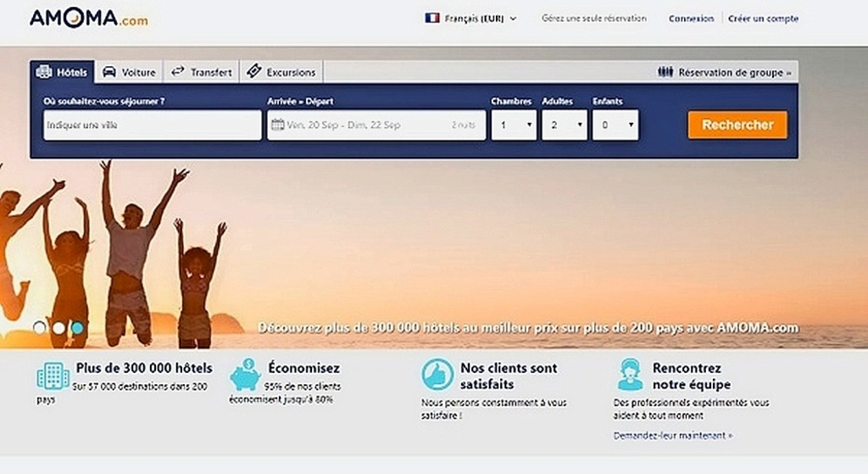This screenshot has height=474, width=868.
Task: Click the Indiquer une ville input field
Action: (153, 125)
